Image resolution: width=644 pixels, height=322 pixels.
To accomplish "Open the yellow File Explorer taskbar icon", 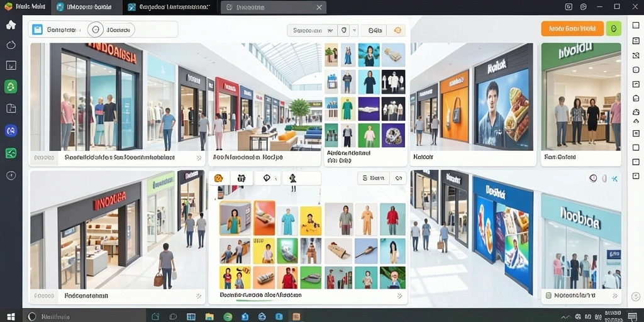I will tap(209, 317).
